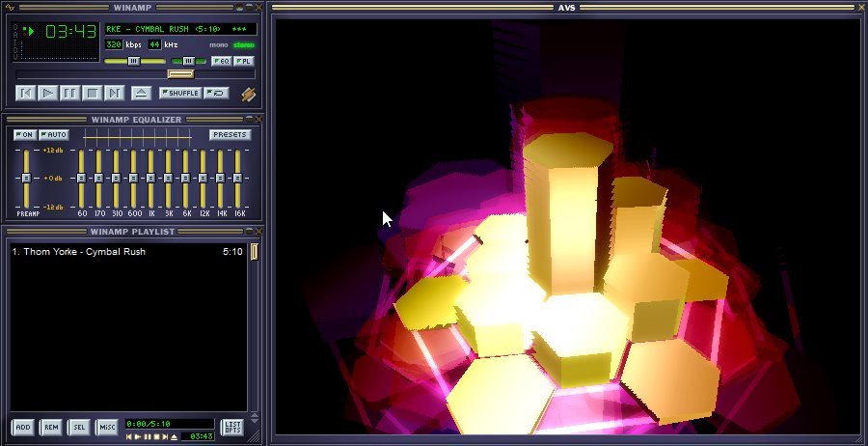Image resolution: width=868 pixels, height=446 pixels.
Task: Open the playlist ADD menu
Action: (x=23, y=427)
